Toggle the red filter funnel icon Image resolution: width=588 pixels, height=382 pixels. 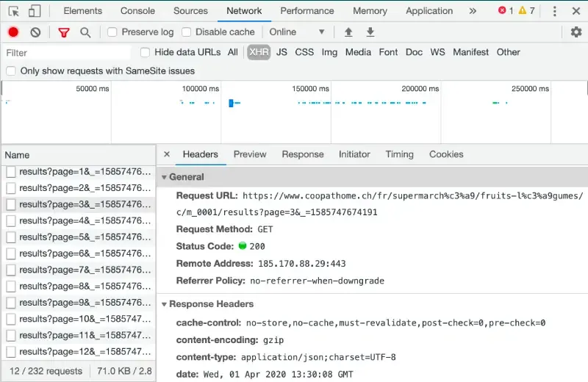pos(64,32)
